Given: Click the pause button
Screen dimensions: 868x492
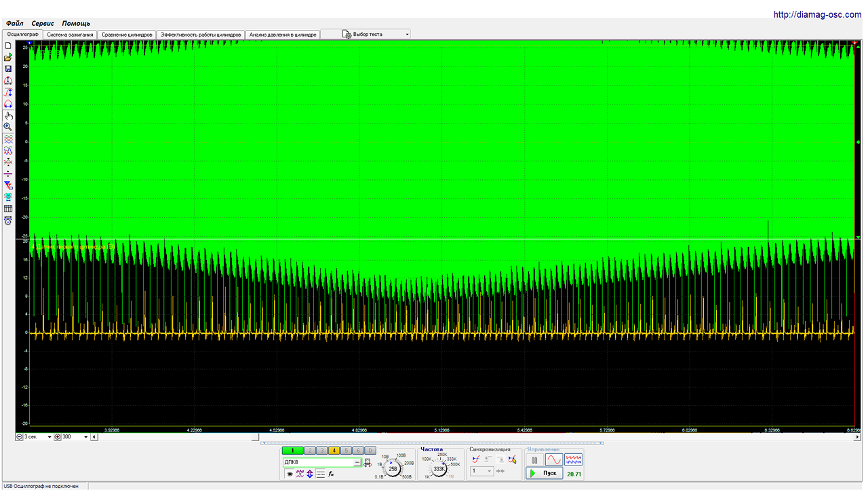Looking at the screenshot, I should click(534, 459).
